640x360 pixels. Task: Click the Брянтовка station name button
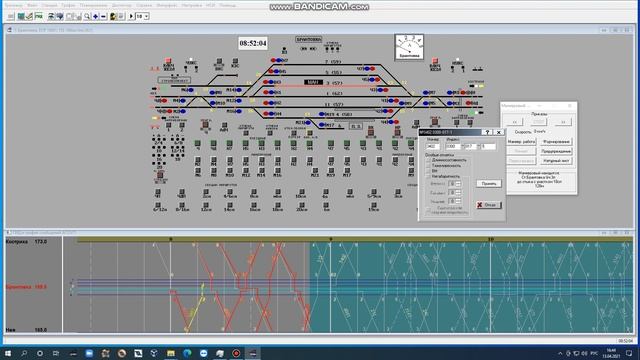tap(309, 40)
